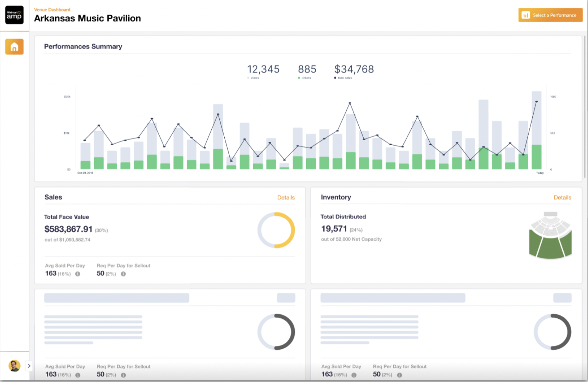Click the 12,345 views value
Viewport: 588px width, 382px height.
click(x=263, y=69)
